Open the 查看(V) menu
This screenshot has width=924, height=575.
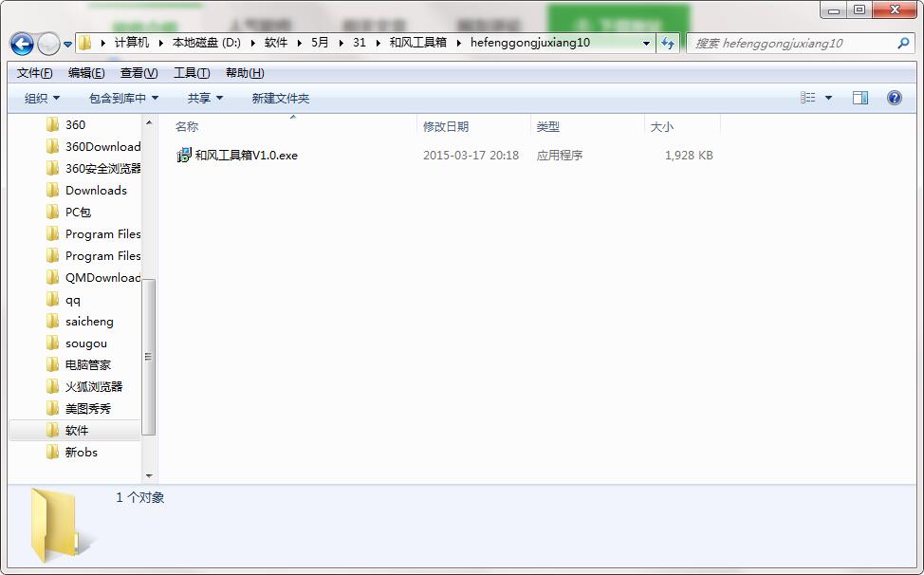(x=139, y=73)
